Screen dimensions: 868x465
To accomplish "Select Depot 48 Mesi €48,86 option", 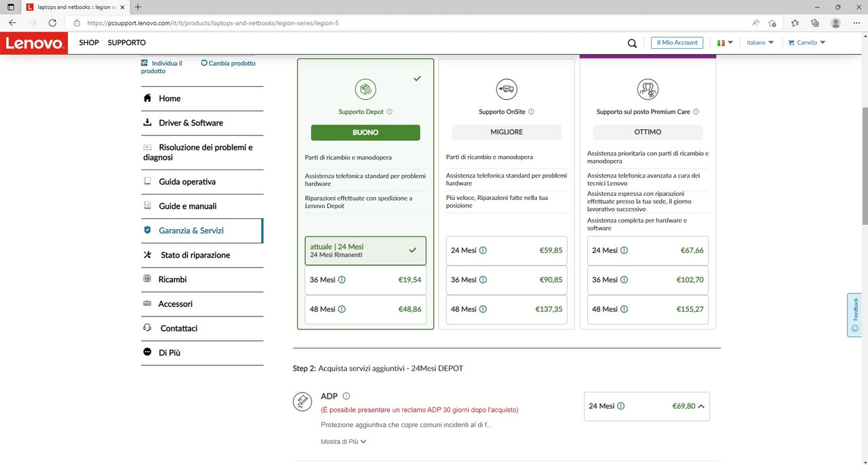I will tap(366, 309).
